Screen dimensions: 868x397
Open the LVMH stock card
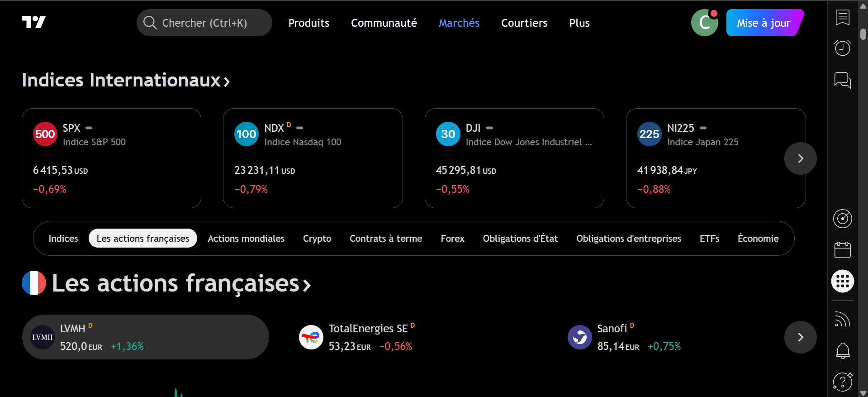(x=145, y=337)
